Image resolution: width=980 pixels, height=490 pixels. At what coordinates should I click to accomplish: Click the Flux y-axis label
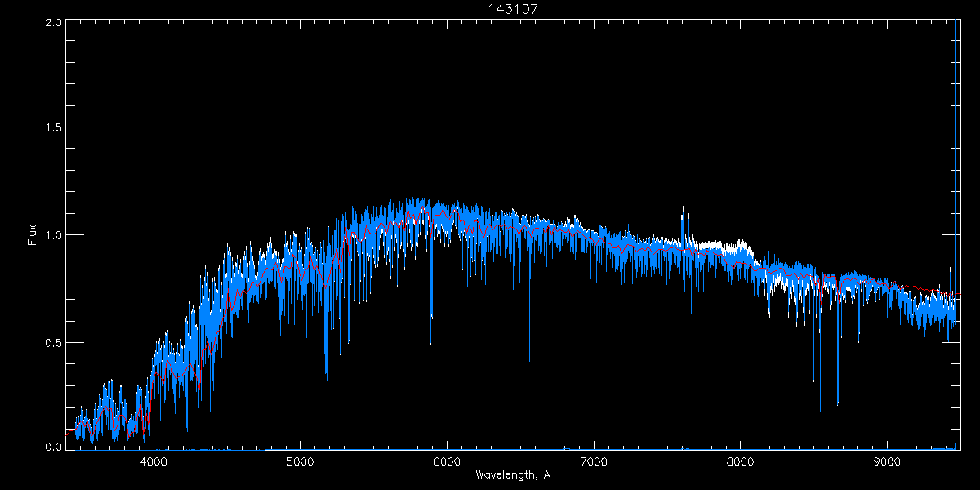tap(33, 234)
